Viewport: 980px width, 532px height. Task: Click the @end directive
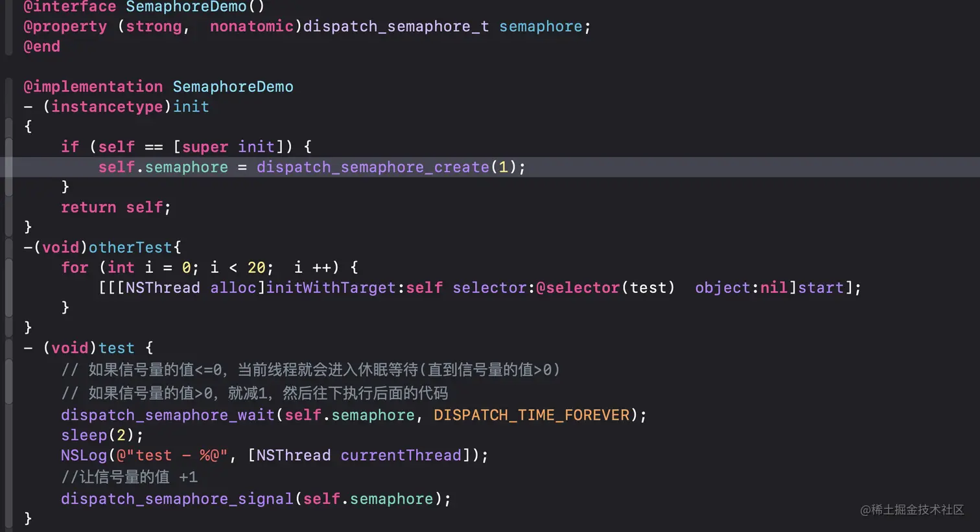pos(41,47)
